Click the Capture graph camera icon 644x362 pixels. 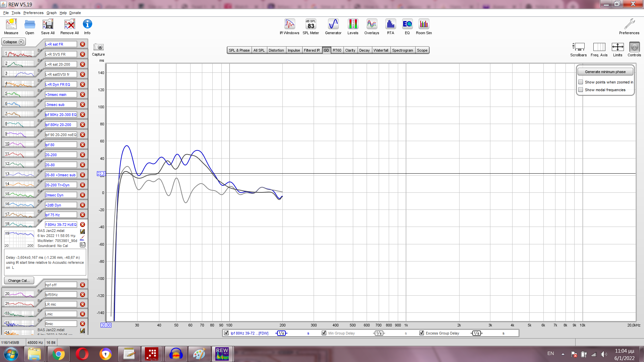(x=98, y=47)
